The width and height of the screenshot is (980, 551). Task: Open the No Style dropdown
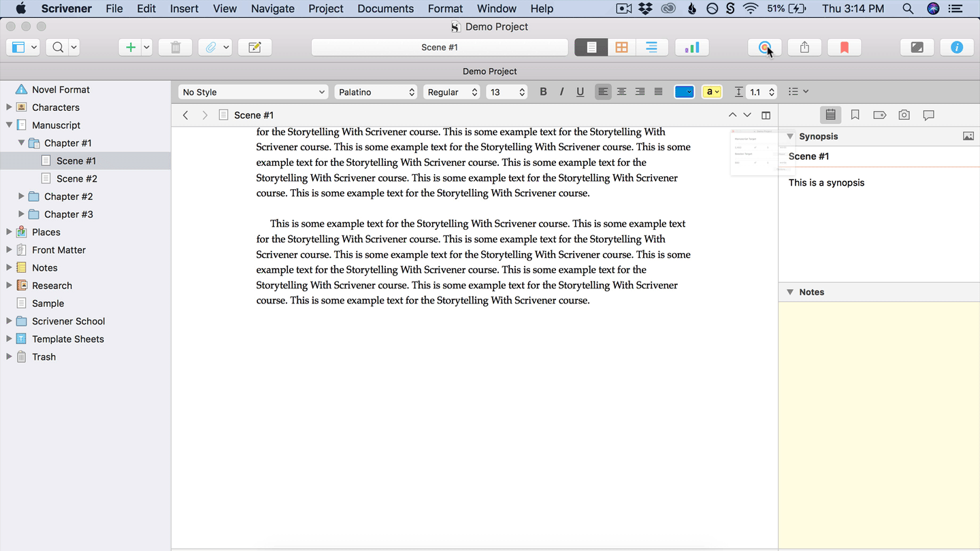click(x=254, y=92)
